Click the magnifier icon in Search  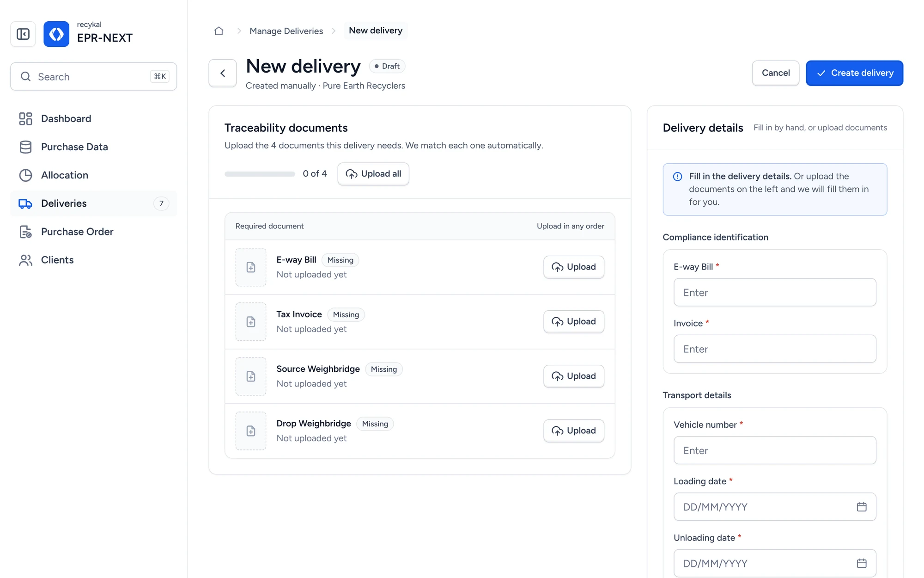tap(26, 77)
